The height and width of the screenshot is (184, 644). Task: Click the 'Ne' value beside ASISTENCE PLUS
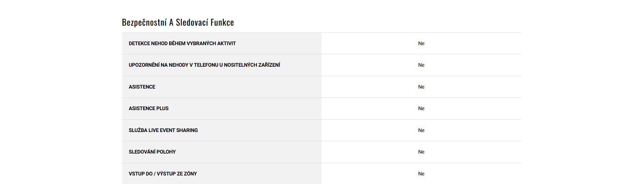tap(421, 108)
